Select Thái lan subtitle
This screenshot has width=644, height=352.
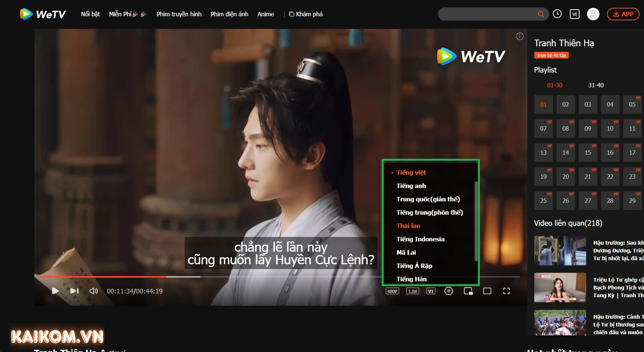(408, 226)
